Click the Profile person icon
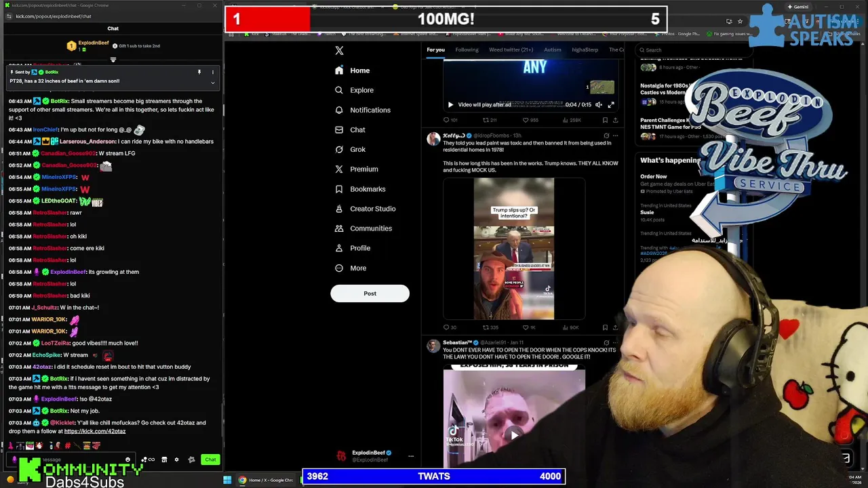The image size is (868, 488). point(339,248)
